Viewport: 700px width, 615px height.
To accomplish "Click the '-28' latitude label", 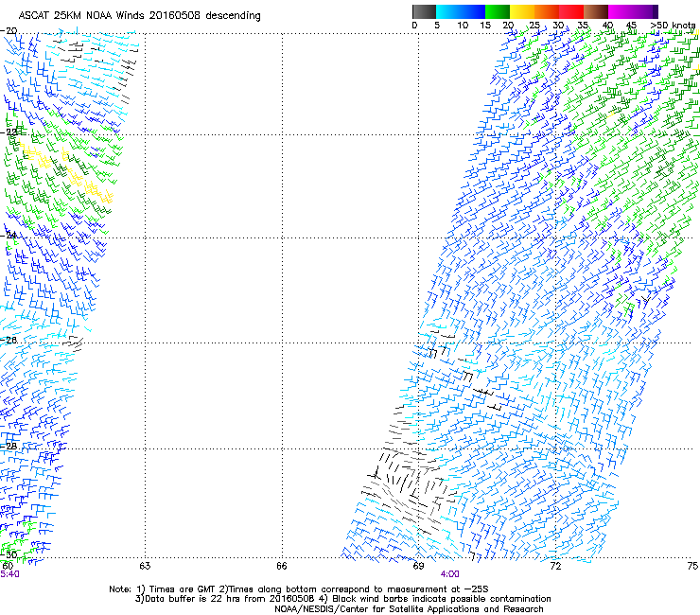I will [x=9, y=446].
